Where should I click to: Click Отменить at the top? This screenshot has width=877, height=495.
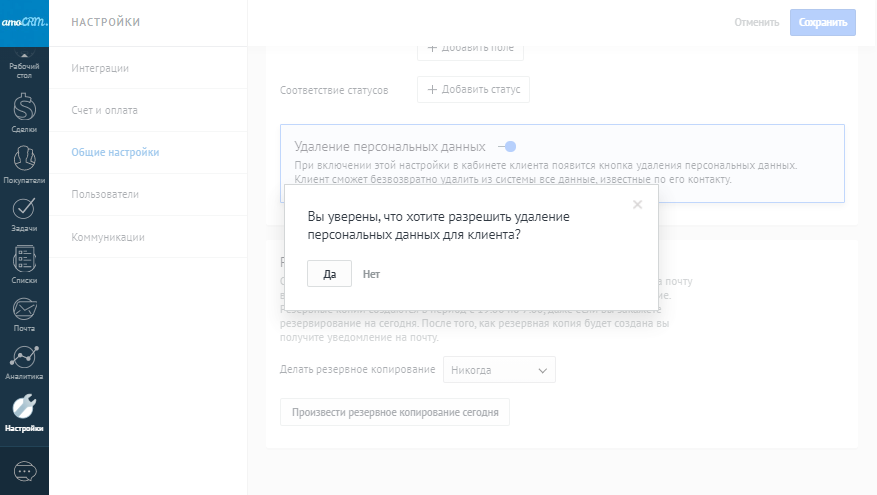[757, 22]
